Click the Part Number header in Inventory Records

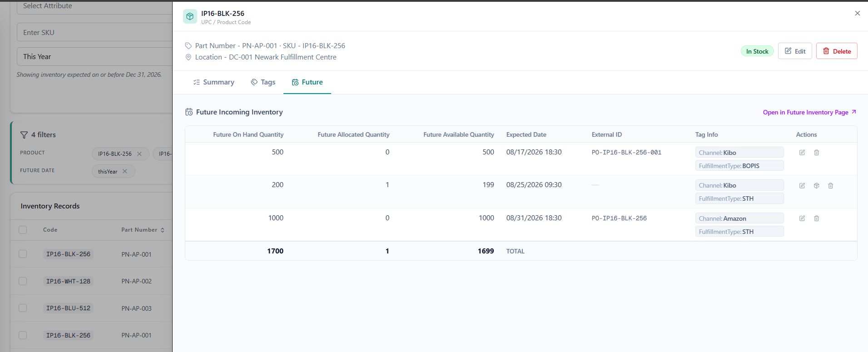[139, 230]
